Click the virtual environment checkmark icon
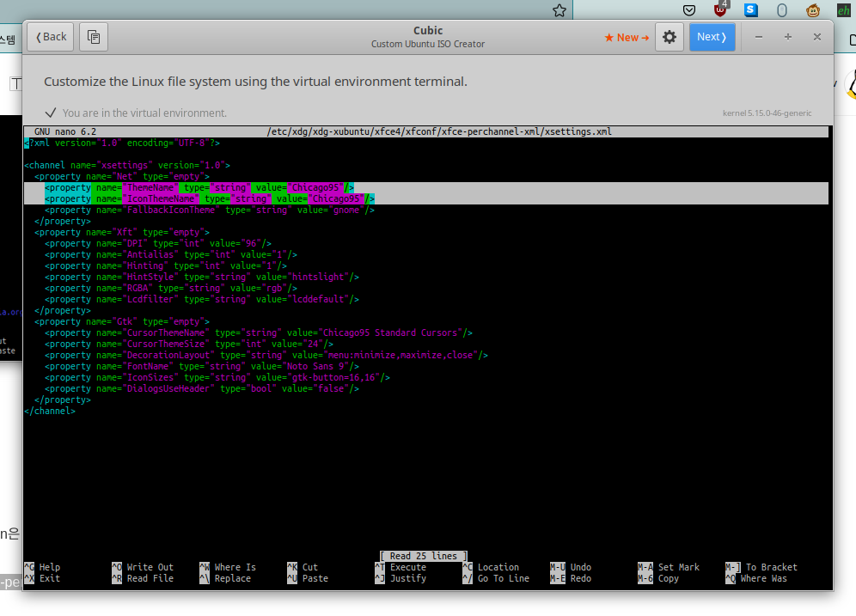This screenshot has width=856, height=616. [51, 113]
